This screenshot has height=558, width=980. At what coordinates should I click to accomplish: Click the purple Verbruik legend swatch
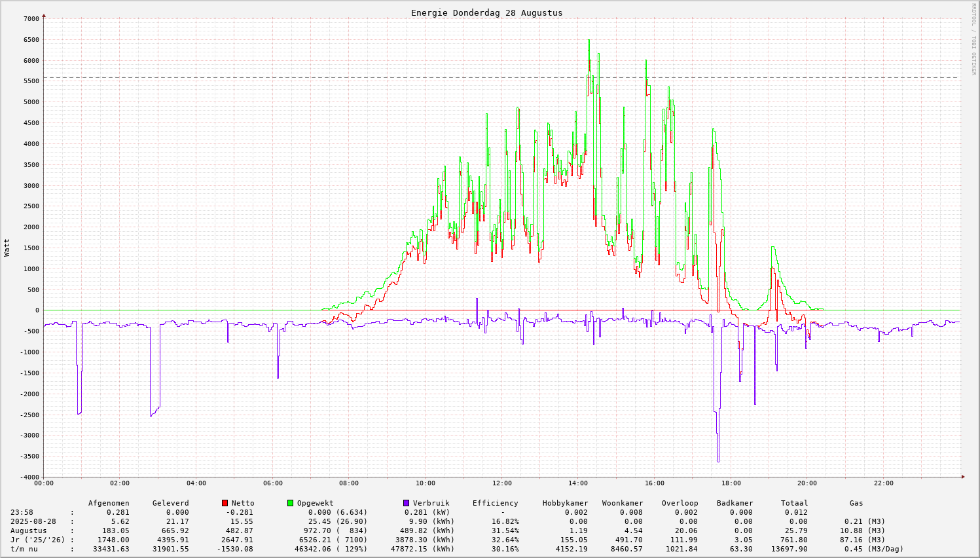[x=407, y=503]
